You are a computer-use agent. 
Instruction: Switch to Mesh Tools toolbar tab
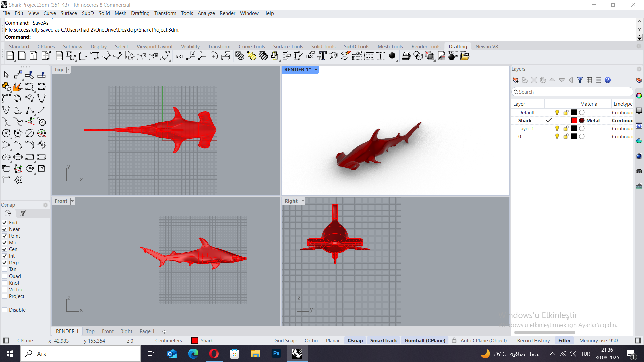[390, 47]
